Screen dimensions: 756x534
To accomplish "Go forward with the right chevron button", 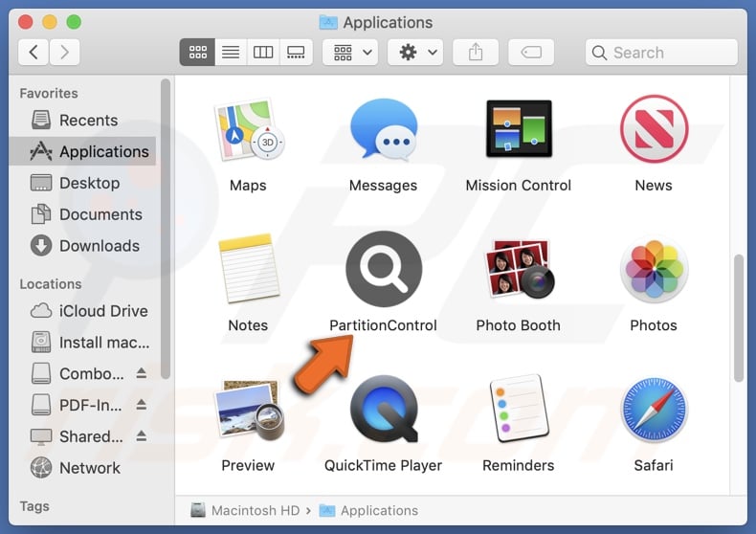I will pos(64,52).
